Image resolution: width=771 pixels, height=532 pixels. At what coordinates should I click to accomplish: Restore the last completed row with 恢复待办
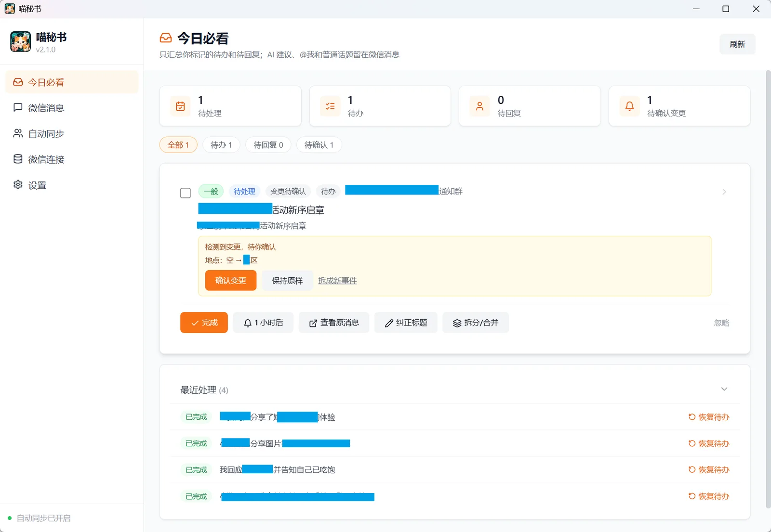coord(709,496)
